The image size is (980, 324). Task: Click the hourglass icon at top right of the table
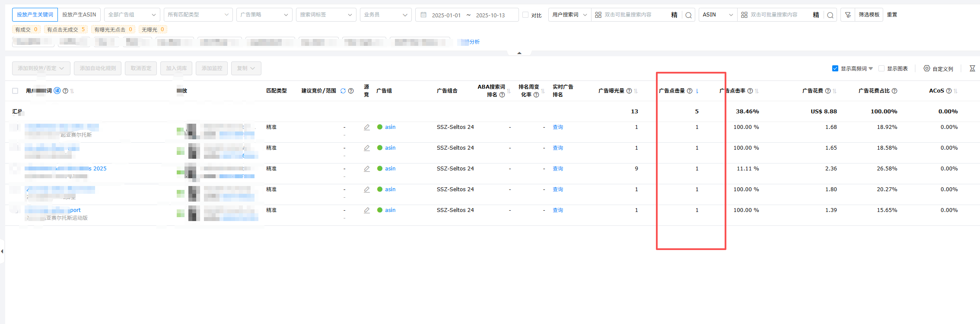click(x=972, y=68)
